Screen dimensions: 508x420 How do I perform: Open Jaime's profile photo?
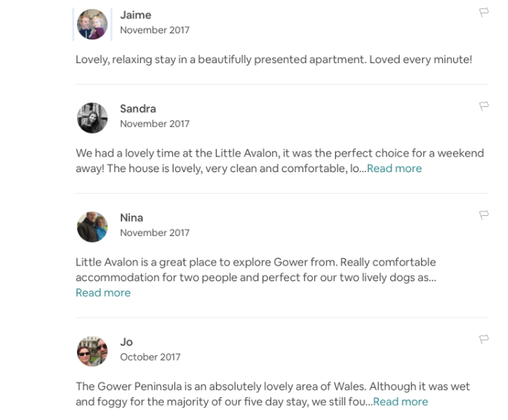click(x=92, y=24)
